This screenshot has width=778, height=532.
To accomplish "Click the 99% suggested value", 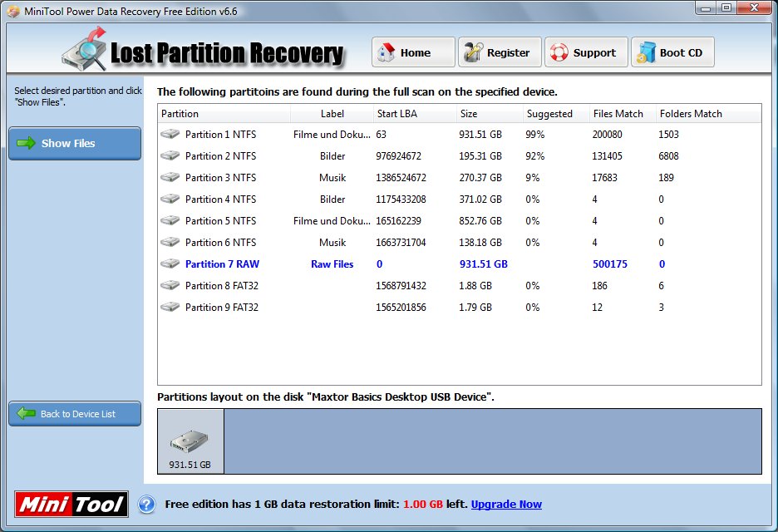I will [x=535, y=135].
